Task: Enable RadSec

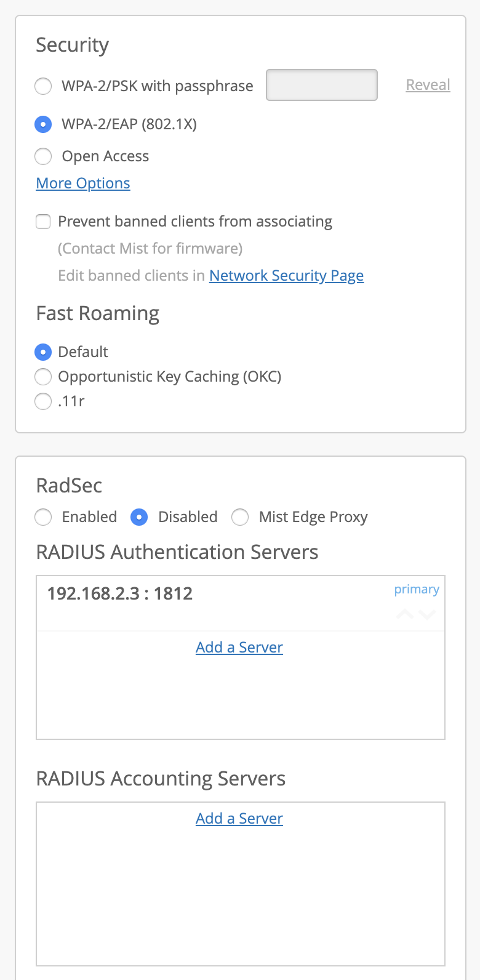Action: click(x=43, y=517)
